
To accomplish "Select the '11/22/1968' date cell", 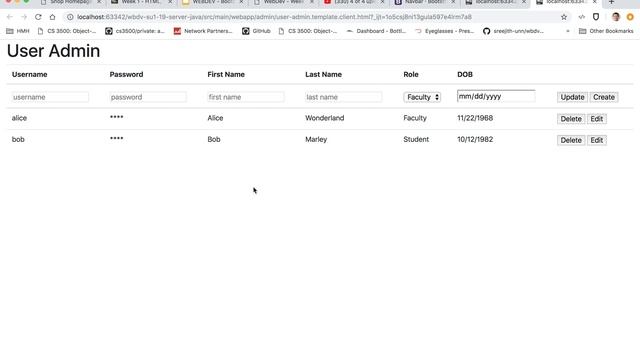I will point(475,118).
